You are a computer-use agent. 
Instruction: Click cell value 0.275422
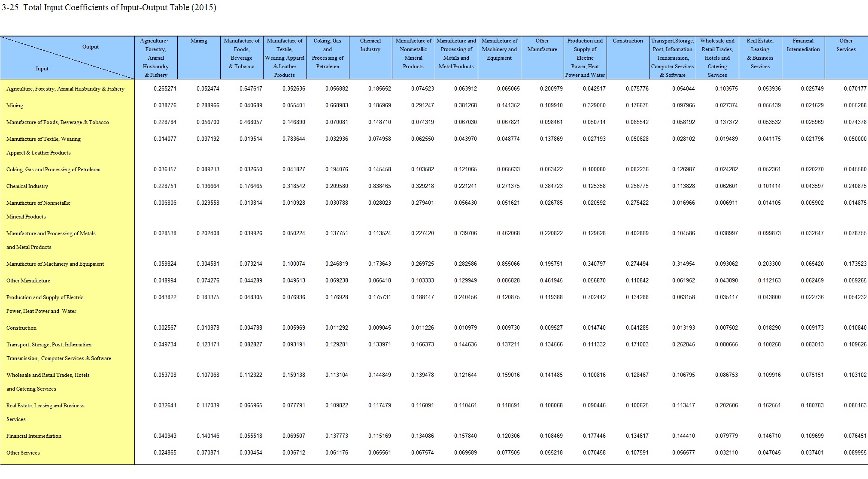coord(637,203)
